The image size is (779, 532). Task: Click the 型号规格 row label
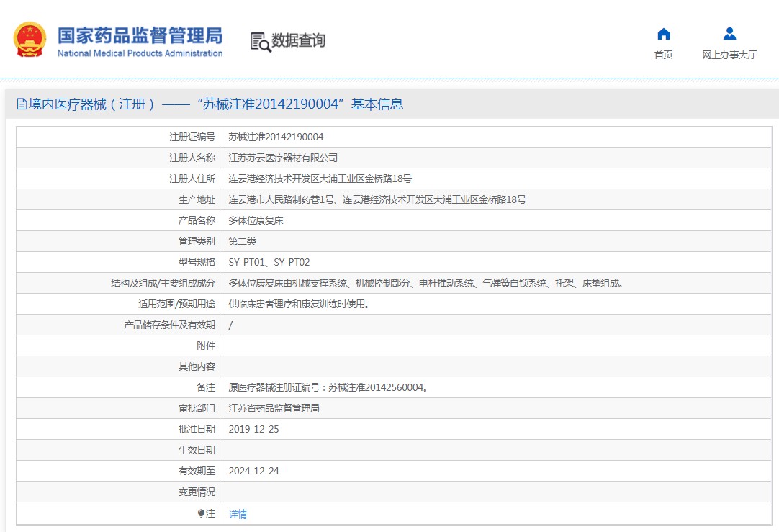197,262
